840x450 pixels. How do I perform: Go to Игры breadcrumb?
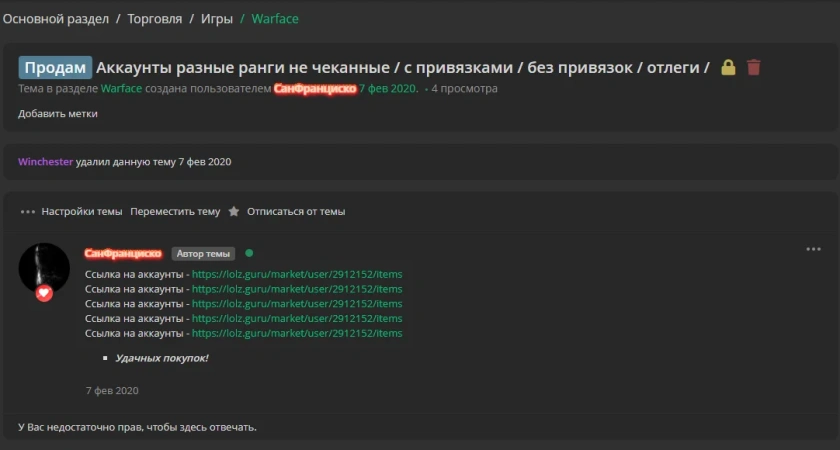(x=217, y=19)
